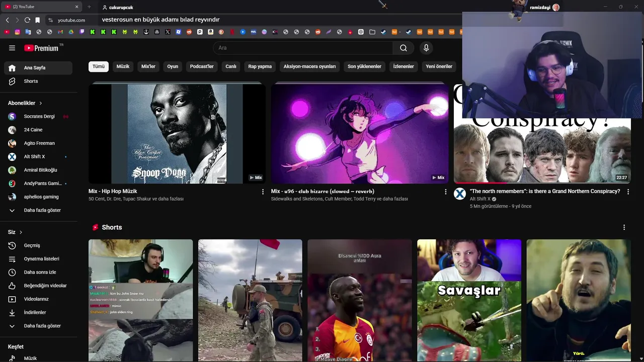Image resolution: width=644 pixels, height=362 pixels.
Task: Select Aksiyon-macera oyunları chip
Action: tap(309, 66)
